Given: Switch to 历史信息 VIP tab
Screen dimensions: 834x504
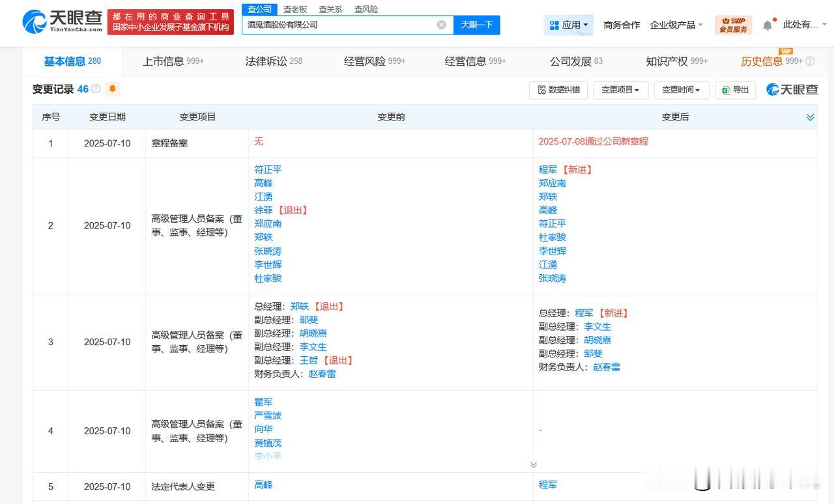Looking at the screenshot, I should [x=771, y=61].
